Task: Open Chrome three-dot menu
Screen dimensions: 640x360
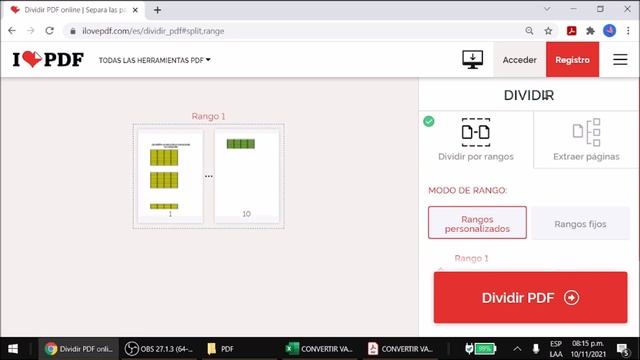Action: pyautogui.click(x=628, y=31)
